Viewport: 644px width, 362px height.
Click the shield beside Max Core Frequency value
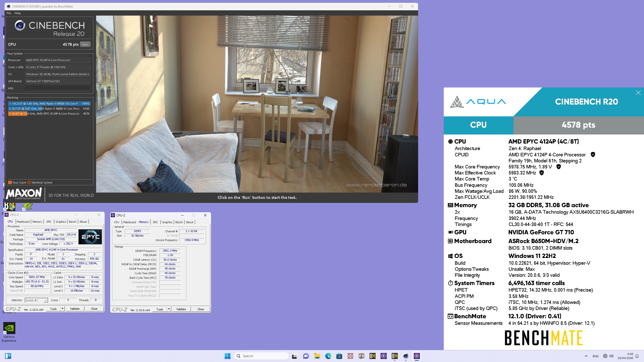[558, 167]
